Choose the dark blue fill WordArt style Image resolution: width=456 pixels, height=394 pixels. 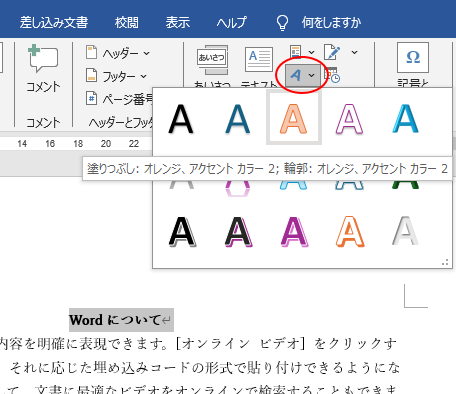(x=238, y=119)
